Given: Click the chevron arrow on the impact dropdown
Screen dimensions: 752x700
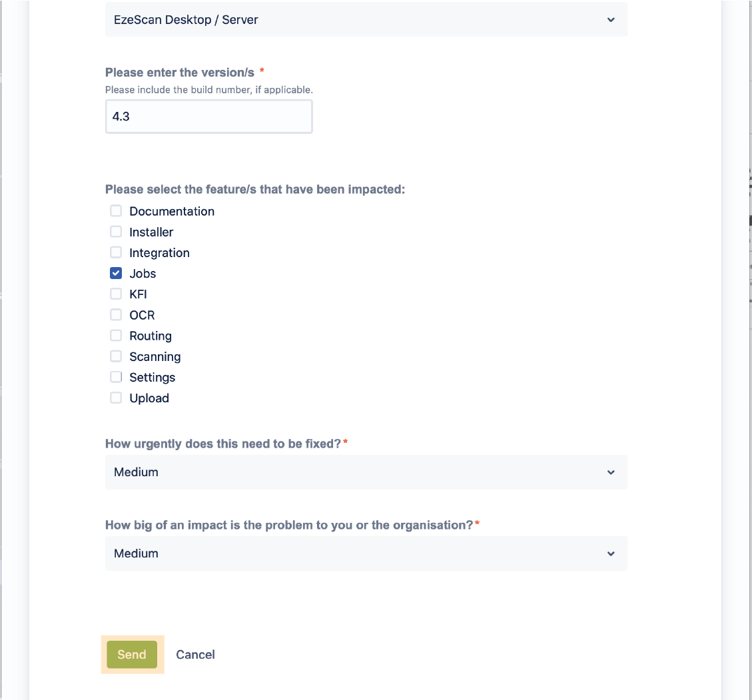Looking at the screenshot, I should pyautogui.click(x=611, y=553).
